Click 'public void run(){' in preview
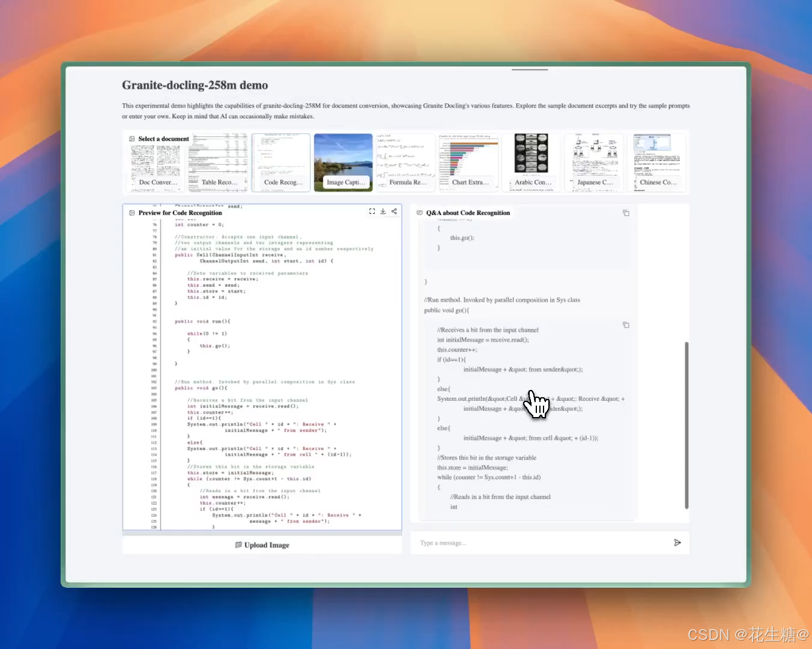This screenshot has width=812, height=649. point(202,321)
